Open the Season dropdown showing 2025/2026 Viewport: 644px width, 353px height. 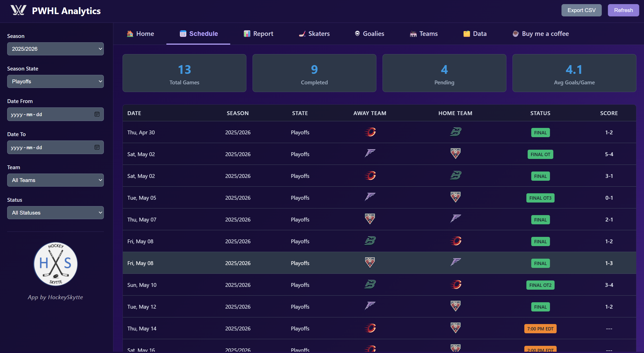[x=55, y=49]
